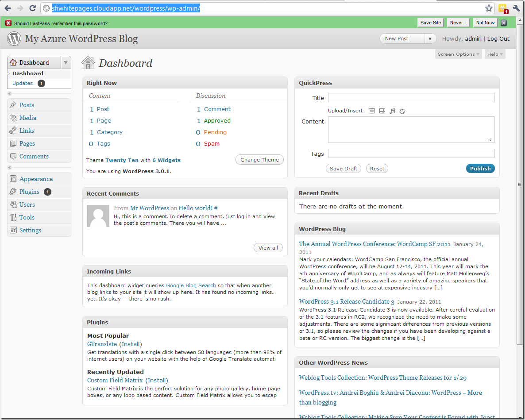Image resolution: width=525 pixels, height=420 pixels.
Task: Open WordPress 3.1 Release Candidate 3 article
Action: [x=347, y=301]
